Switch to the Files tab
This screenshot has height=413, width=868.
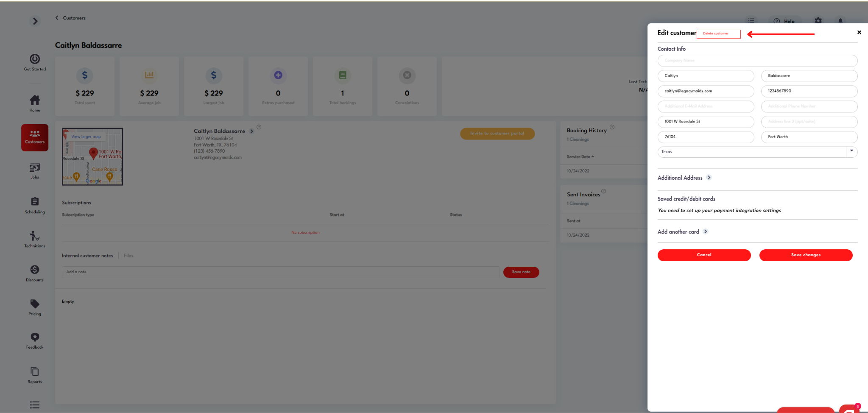point(128,256)
